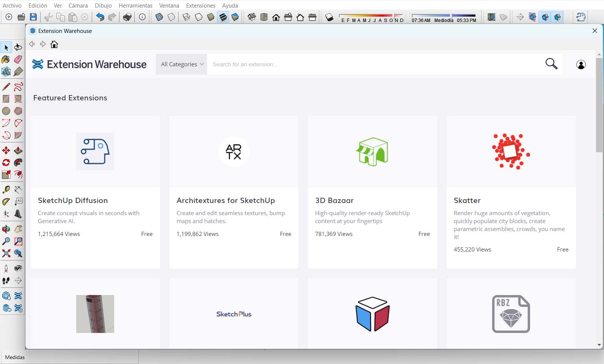The height and width of the screenshot is (364, 604).
Task: Pick the Paint Bucket tool
Action: pos(6,59)
